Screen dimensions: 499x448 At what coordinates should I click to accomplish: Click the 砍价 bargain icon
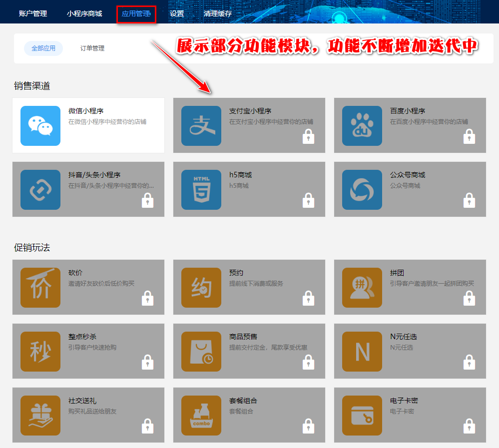(x=40, y=288)
